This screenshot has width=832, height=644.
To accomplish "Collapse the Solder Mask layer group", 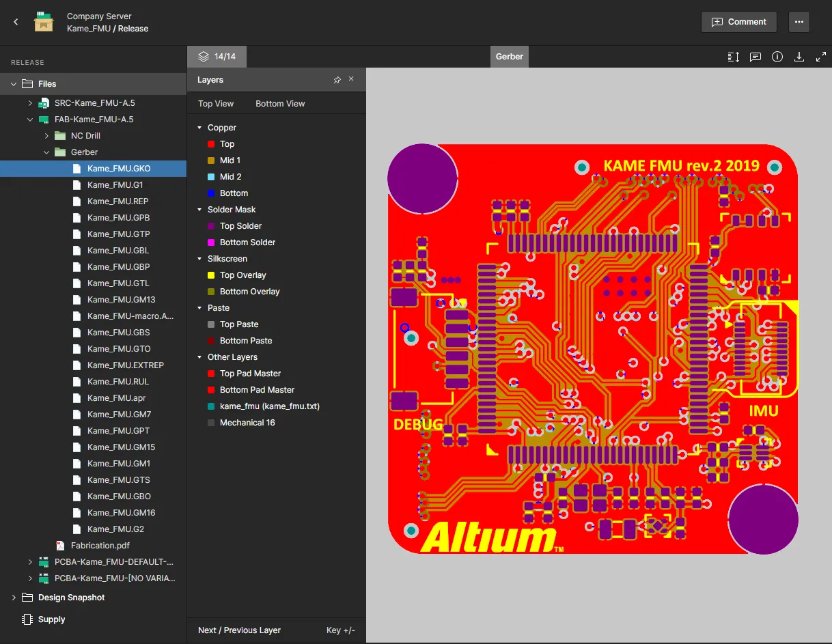I will [x=199, y=210].
